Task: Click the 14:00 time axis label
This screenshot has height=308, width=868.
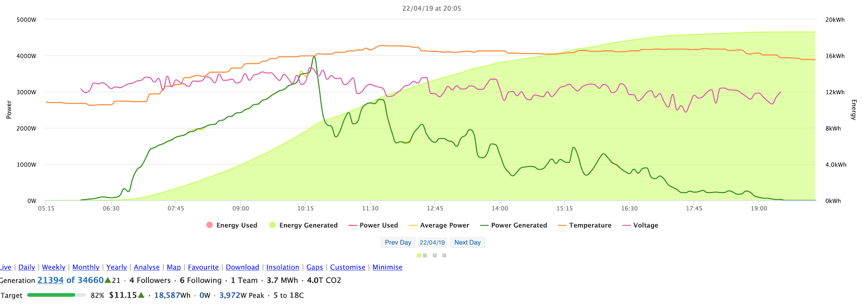Action: coord(500,208)
